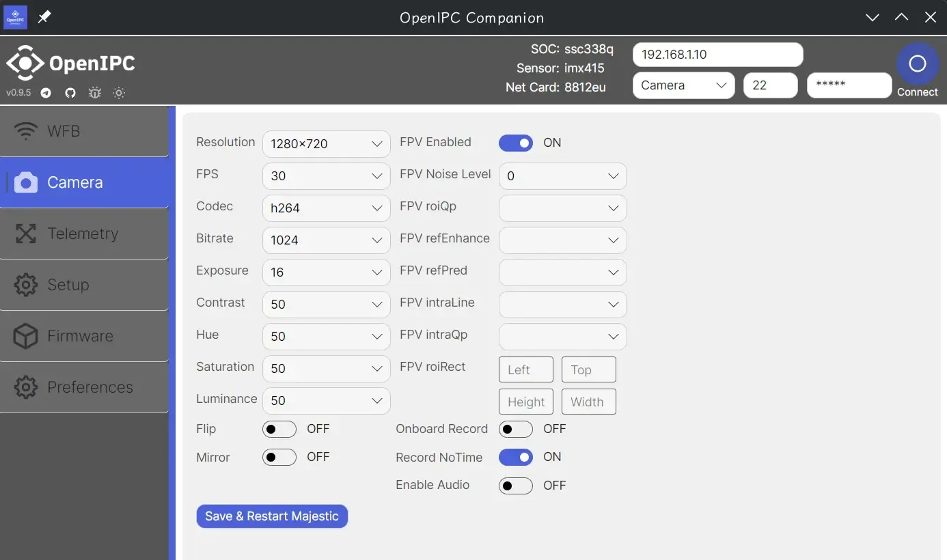Click the camera icon in the sidebar

point(26,182)
